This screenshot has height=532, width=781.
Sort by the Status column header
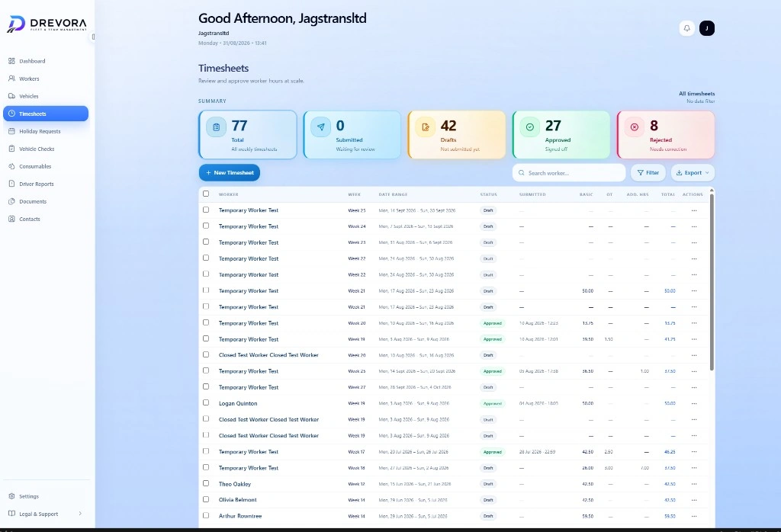click(488, 194)
